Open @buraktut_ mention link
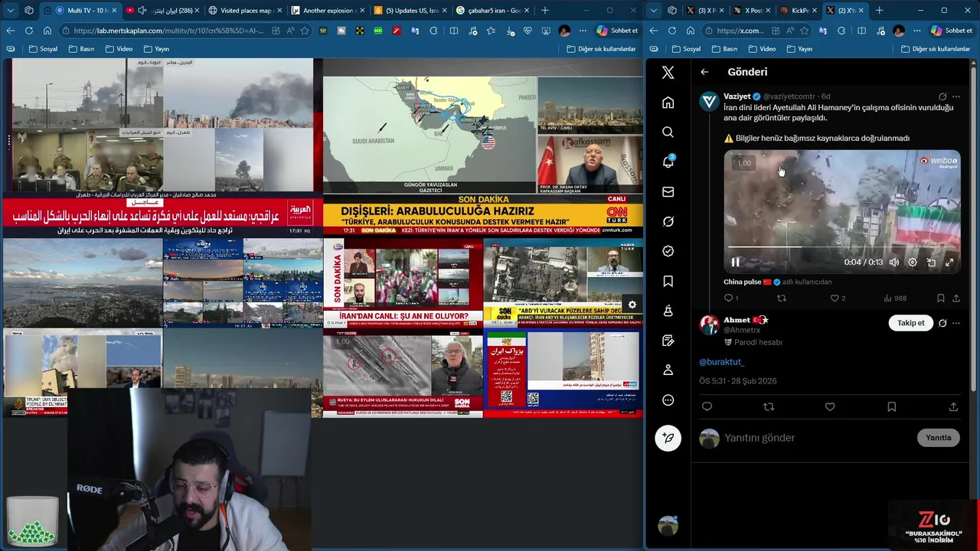This screenshot has height=551, width=980. [721, 361]
